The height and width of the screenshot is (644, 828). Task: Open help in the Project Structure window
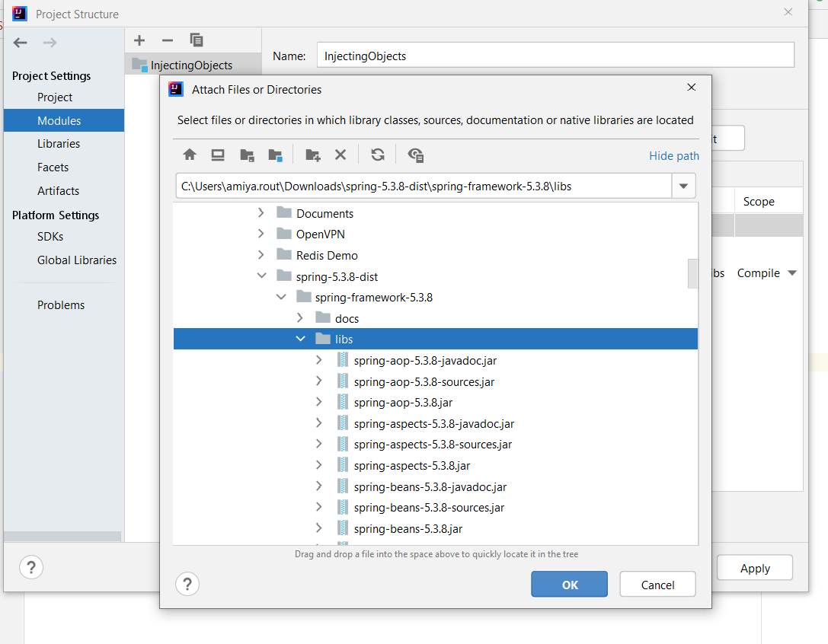click(31, 567)
